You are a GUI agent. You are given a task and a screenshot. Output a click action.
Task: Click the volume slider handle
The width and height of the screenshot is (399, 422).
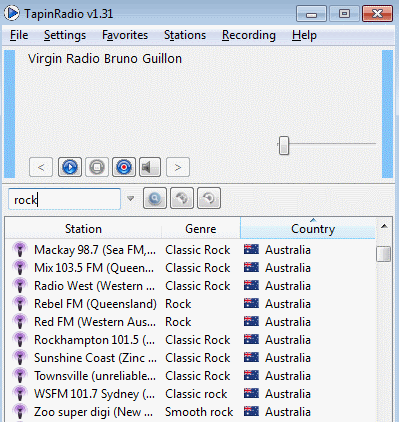(284, 145)
